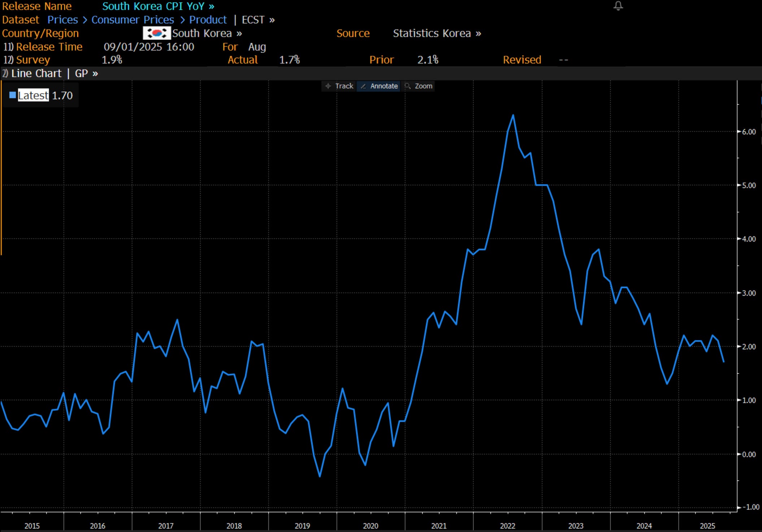The height and width of the screenshot is (532, 762).
Task: Click the South Korea flag icon
Action: point(156,33)
